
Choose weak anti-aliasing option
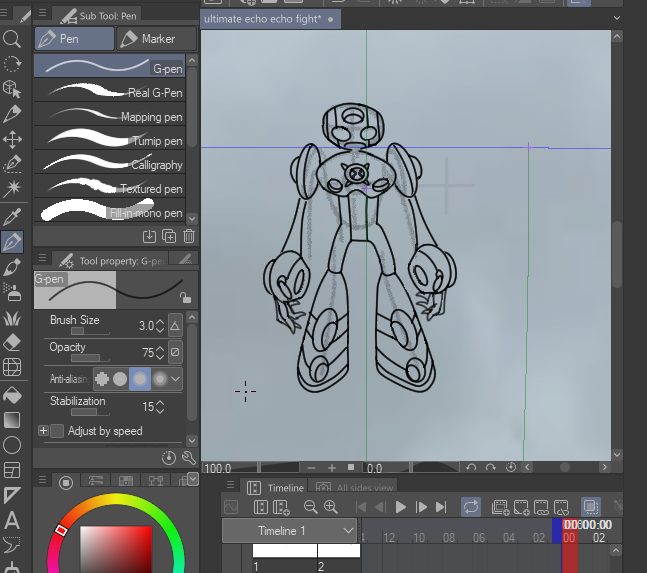click(120, 379)
